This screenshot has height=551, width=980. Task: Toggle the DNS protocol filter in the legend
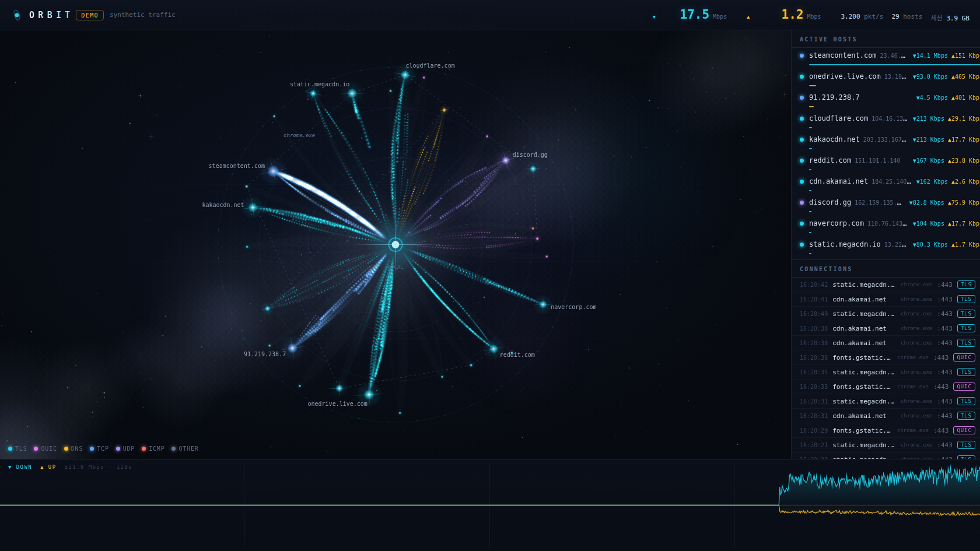pyautogui.click(x=73, y=449)
